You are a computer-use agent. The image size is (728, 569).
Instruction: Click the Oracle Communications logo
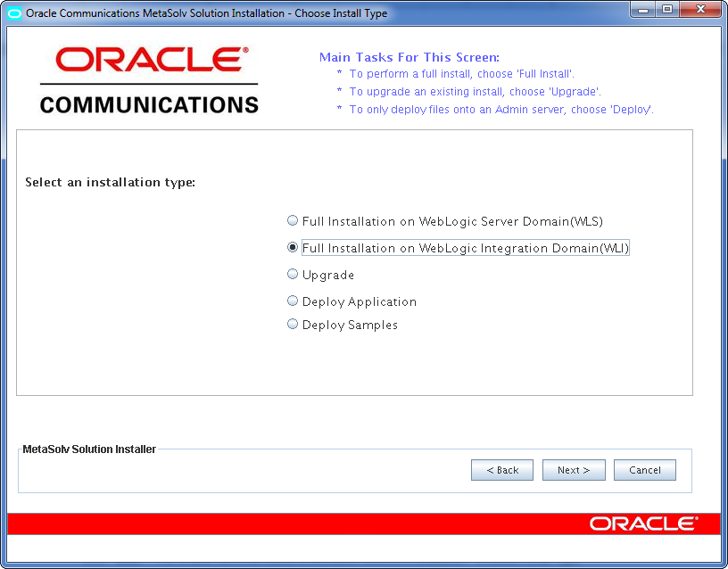tap(147, 78)
